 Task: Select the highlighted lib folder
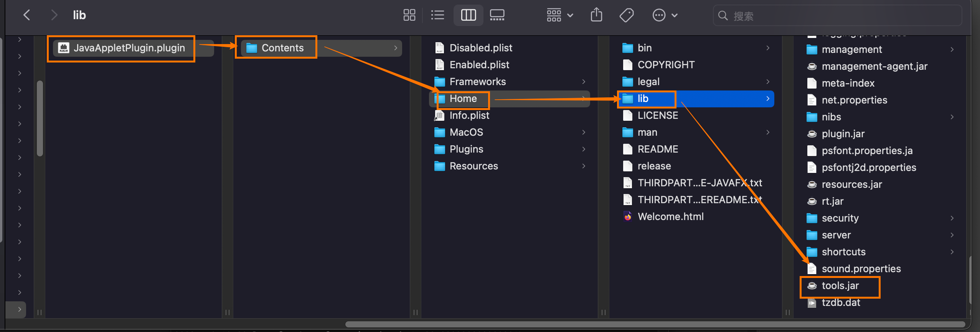click(x=696, y=99)
